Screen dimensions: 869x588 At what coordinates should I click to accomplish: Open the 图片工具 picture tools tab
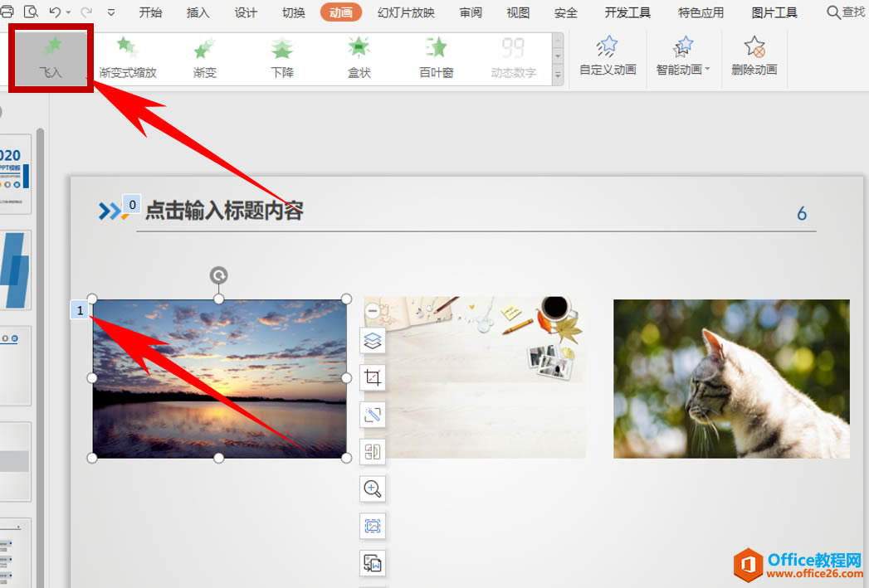point(774,12)
